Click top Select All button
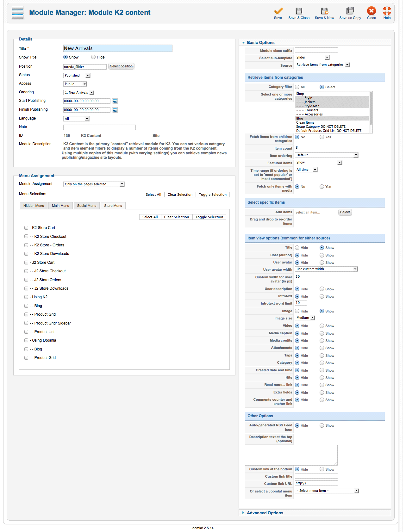 click(x=153, y=195)
